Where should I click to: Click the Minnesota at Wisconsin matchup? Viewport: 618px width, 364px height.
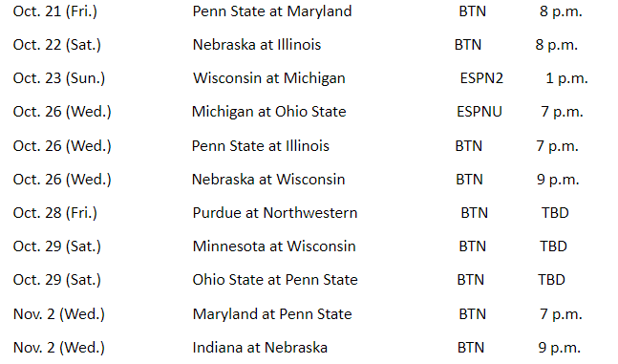point(274,246)
